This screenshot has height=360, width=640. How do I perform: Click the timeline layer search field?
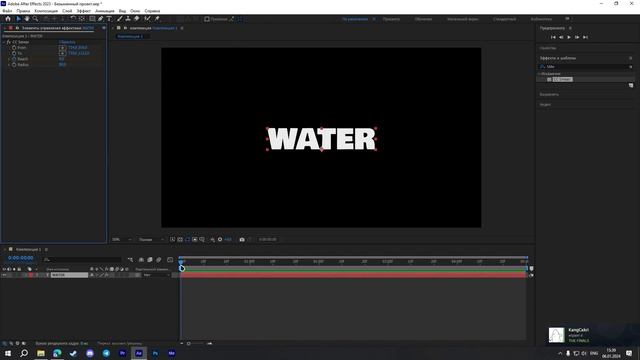pyautogui.click(x=82, y=260)
